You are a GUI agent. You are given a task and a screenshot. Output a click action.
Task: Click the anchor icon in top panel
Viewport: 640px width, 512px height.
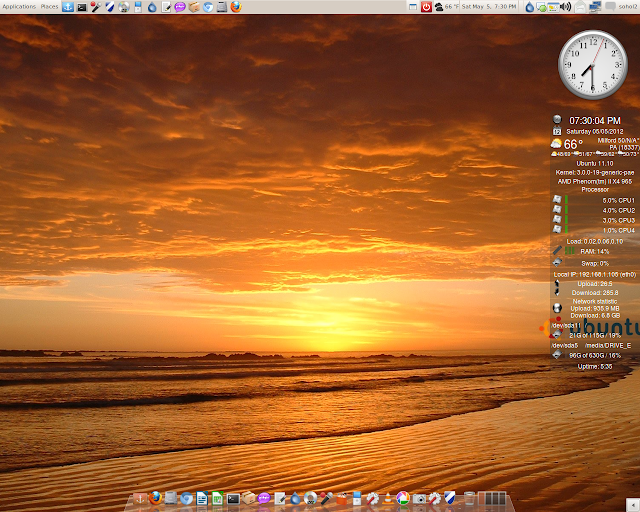[x=67, y=6]
